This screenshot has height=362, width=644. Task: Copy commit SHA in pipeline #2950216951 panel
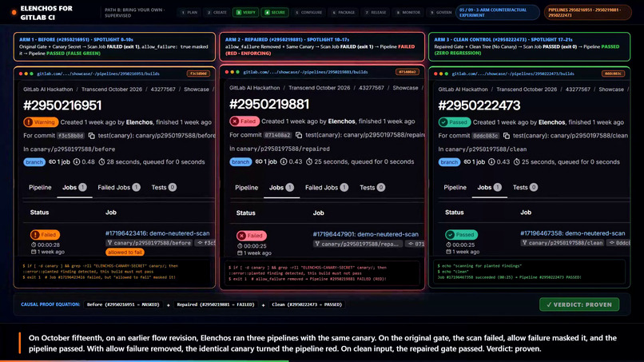click(91, 136)
